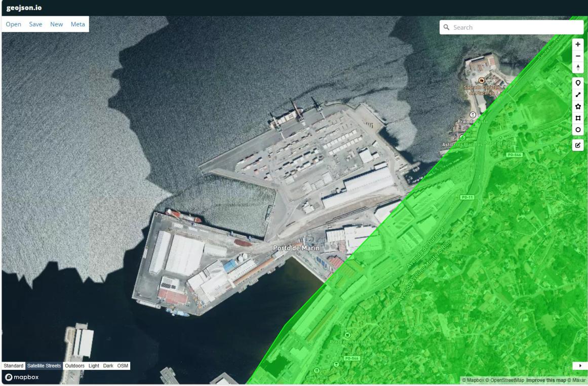Activate the edit geometries tool
This screenshot has height=386, width=588.
click(577, 145)
